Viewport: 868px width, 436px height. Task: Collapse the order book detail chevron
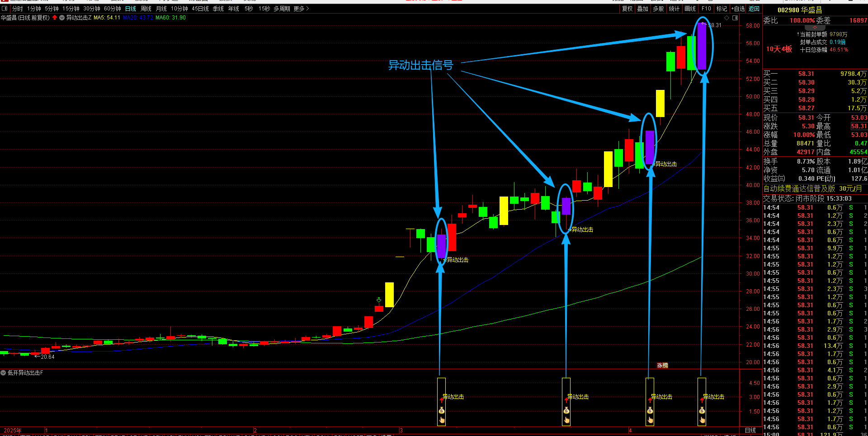click(815, 28)
